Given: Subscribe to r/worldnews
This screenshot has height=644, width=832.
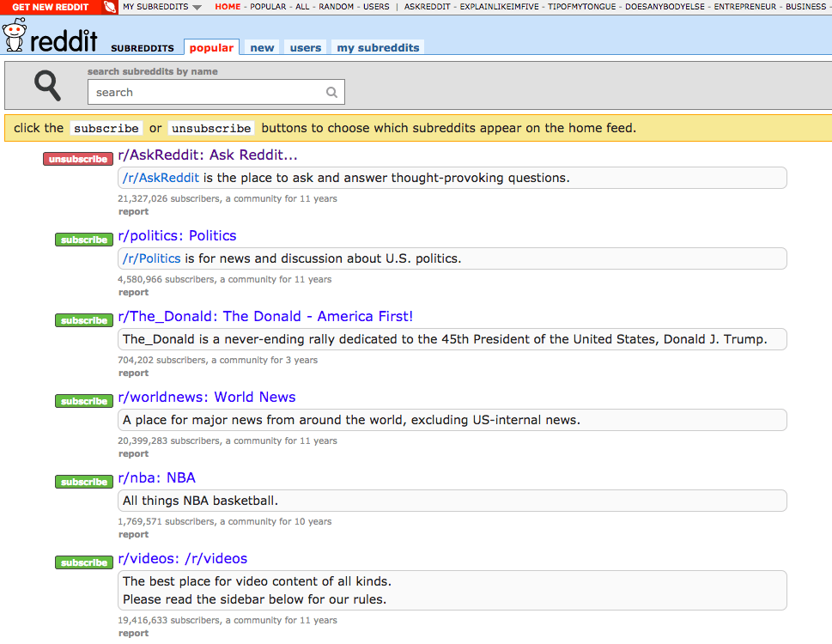Looking at the screenshot, I should click(x=83, y=400).
